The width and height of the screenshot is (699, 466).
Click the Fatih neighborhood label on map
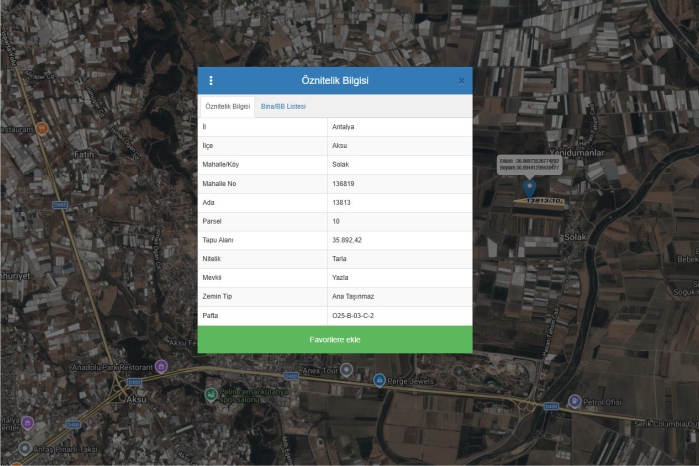(84, 154)
